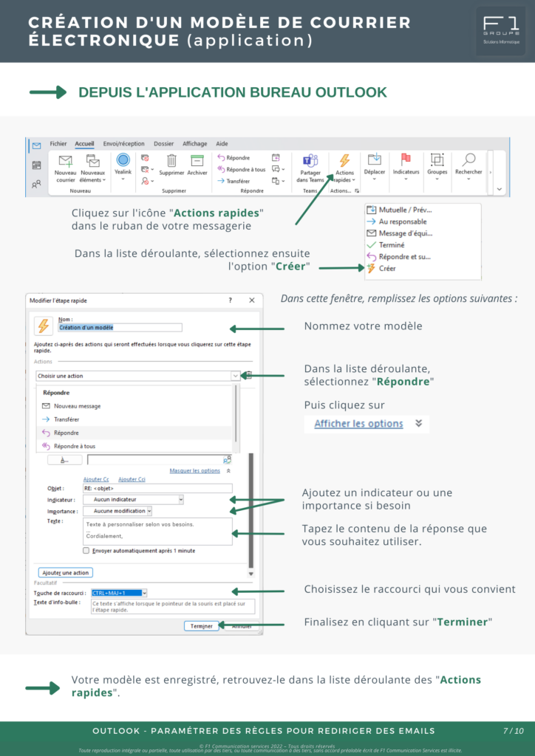Select Répondre et su... quick step

(398, 256)
